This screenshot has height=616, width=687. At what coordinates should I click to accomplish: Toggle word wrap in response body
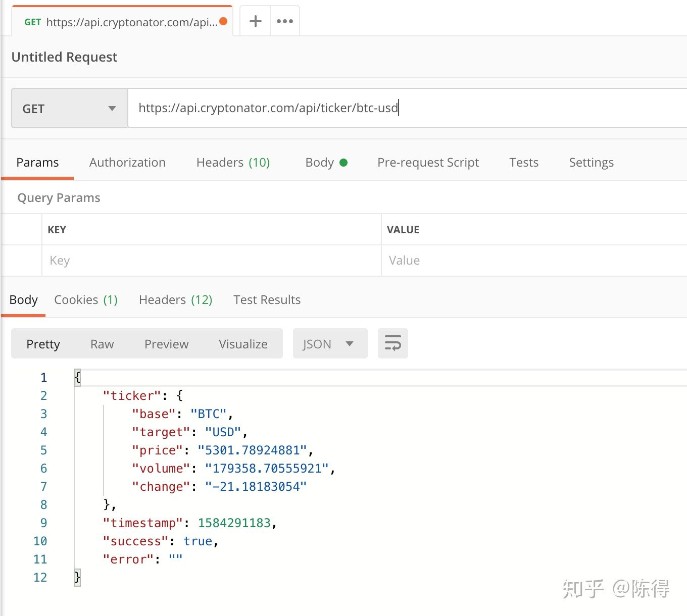pyautogui.click(x=392, y=343)
